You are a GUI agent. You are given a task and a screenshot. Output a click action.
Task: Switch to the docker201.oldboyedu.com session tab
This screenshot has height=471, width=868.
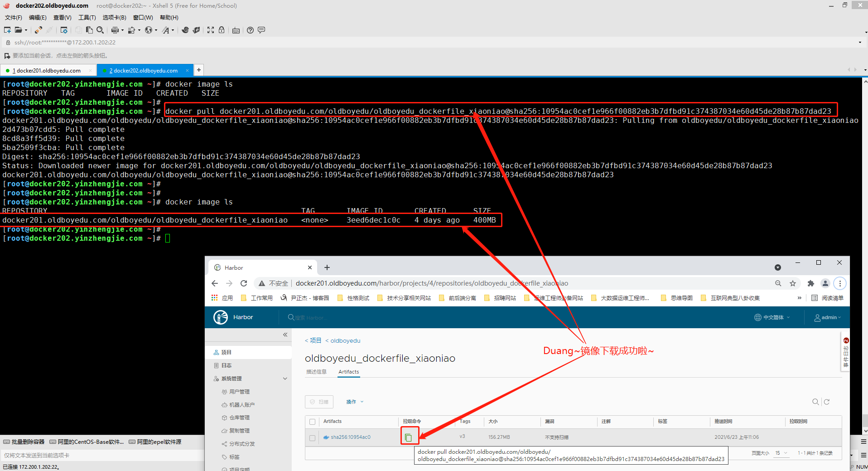click(x=48, y=70)
